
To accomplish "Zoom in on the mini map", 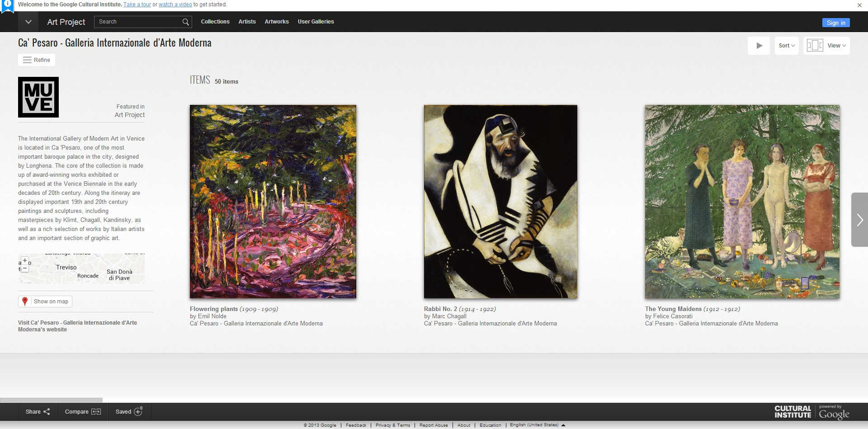I will click(25, 260).
